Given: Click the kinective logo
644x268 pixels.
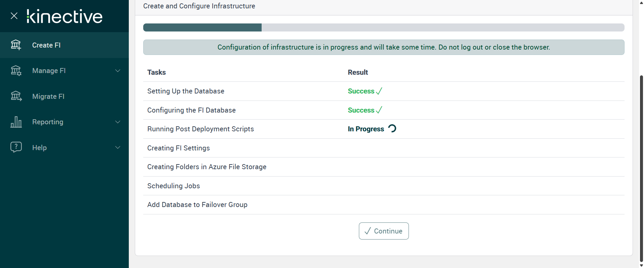Looking at the screenshot, I should click(x=64, y=16).
